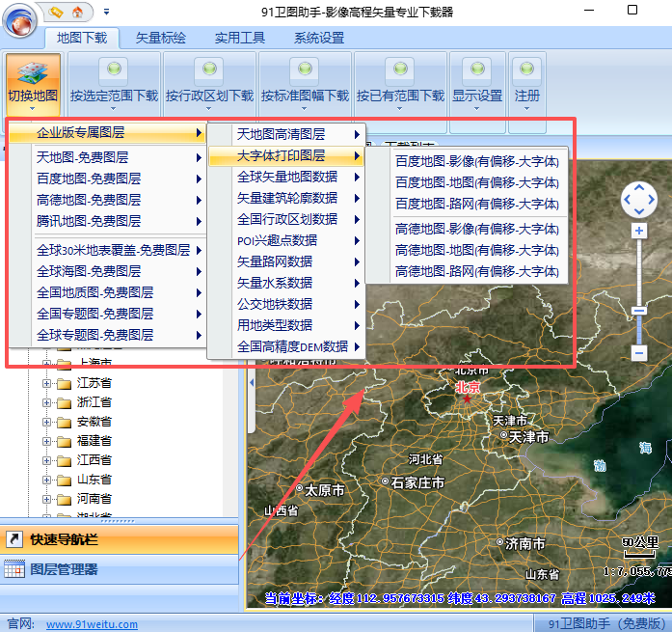Open the 快速导航栏 panel button
This screenshot has width=672, height=632.
(x=120, y=539)
